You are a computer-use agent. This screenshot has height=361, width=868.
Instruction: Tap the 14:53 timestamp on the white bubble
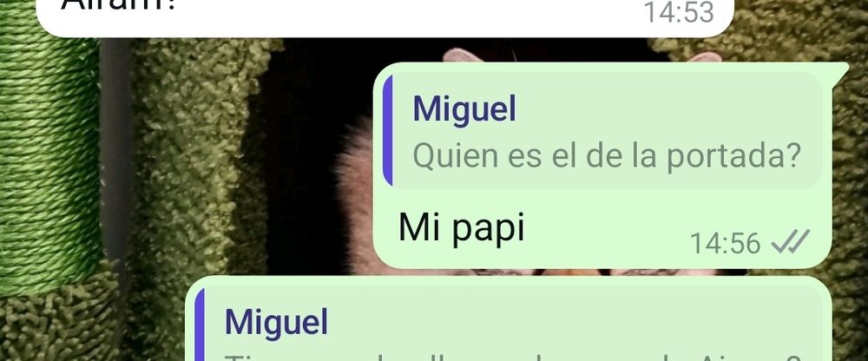(x=679, y=13)
